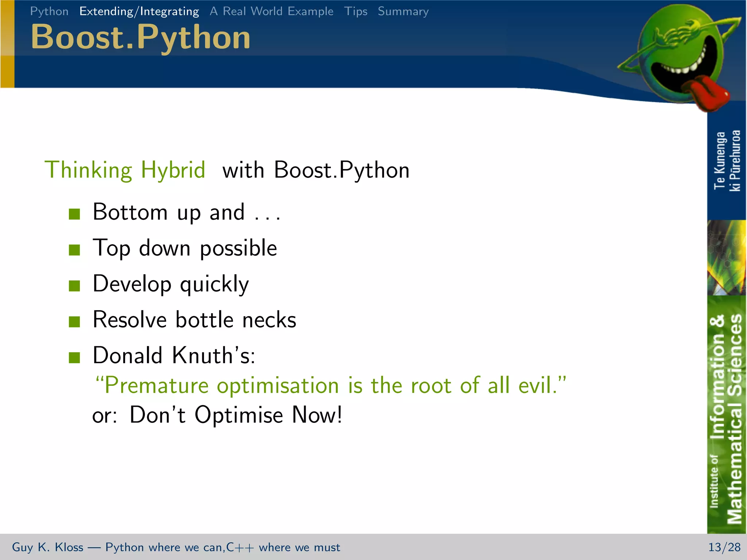Click the footer author title text 'Guy K. Kloss'
This screenshot has height=560, width=747.
click(48, 547)
